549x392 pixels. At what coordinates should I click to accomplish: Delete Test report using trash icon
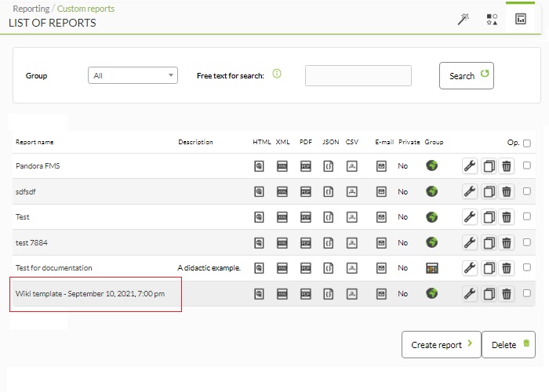click(507, 217)
